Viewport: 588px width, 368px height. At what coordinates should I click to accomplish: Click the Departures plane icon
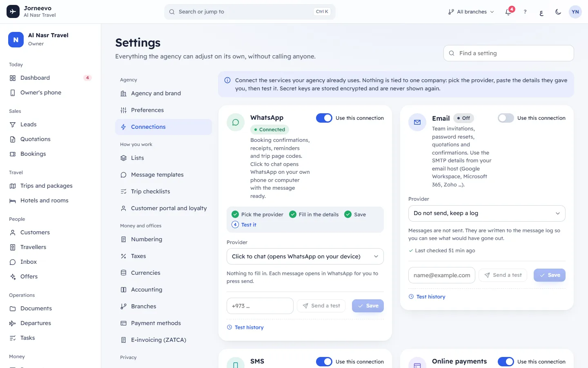point(13,323)
